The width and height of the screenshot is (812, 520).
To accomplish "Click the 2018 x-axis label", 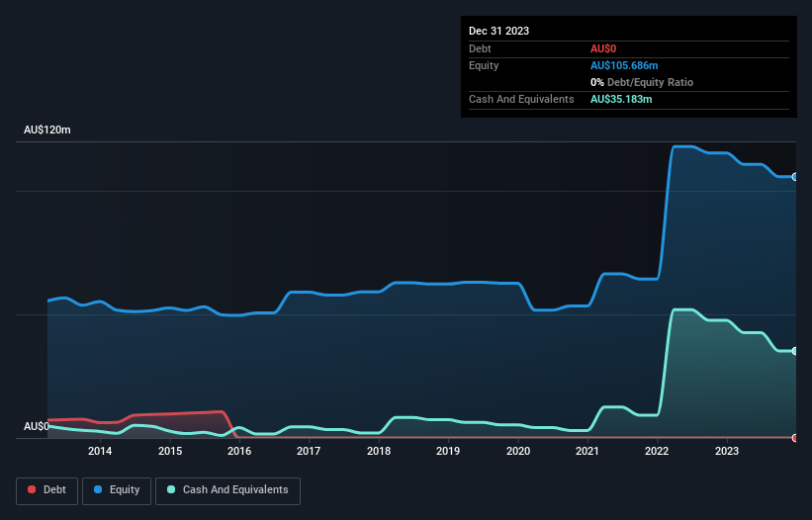I will coord(379,451).
